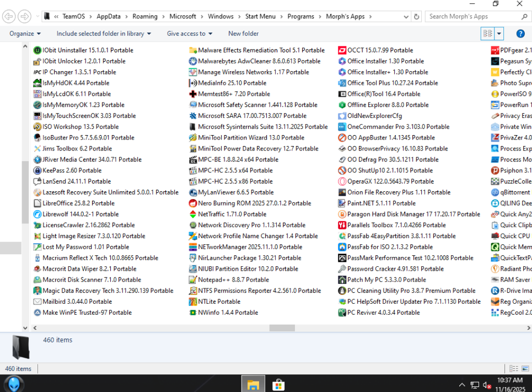Open the Organize dropdown menu
The height and width of the screenshot is (392, 532).
coord(25,34)
